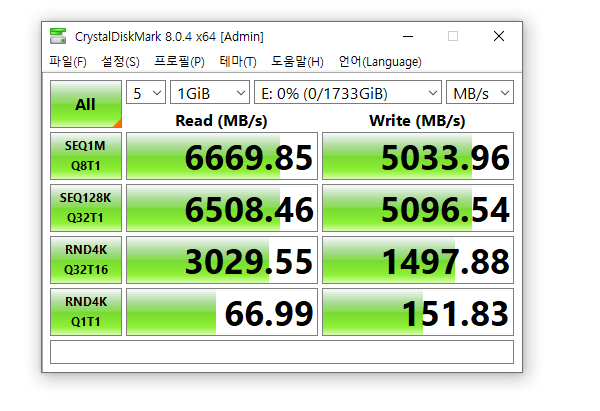Open the test size dropdown showing 1GiB
Viewport: 600px width, 411px height.
pos(210,92)
